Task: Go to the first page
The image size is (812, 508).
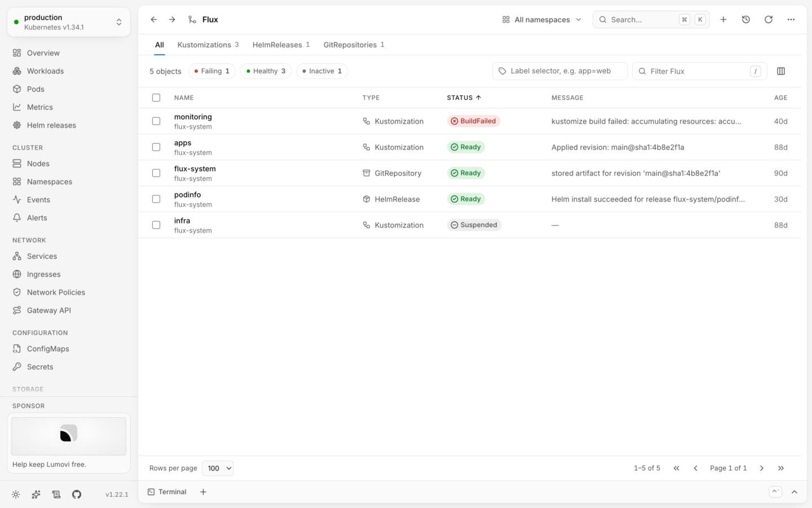Action: 677,468
